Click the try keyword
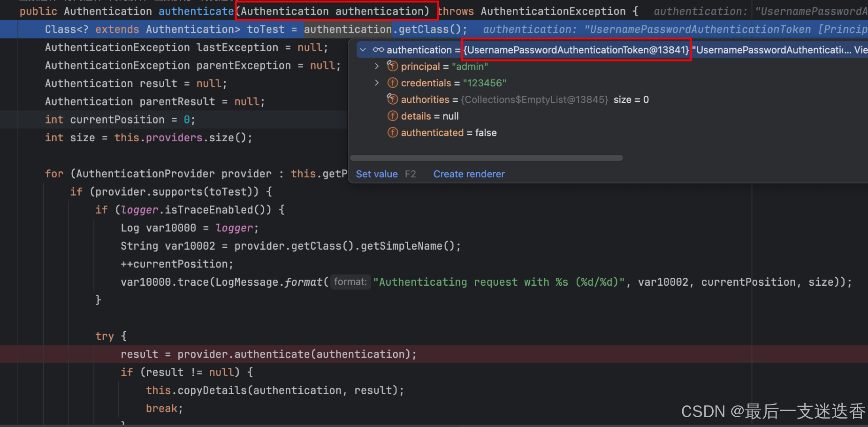The width and height of the screenshot is (868, 427). (105, 336)
